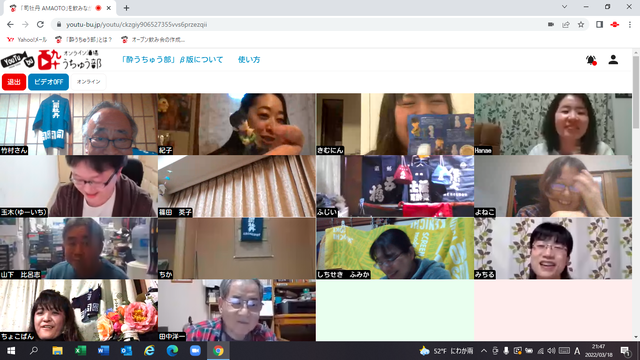Screen dimensions: 640x360
Task: Open Microsoft Edge from taskbar
Action: [x=172, y=351]
